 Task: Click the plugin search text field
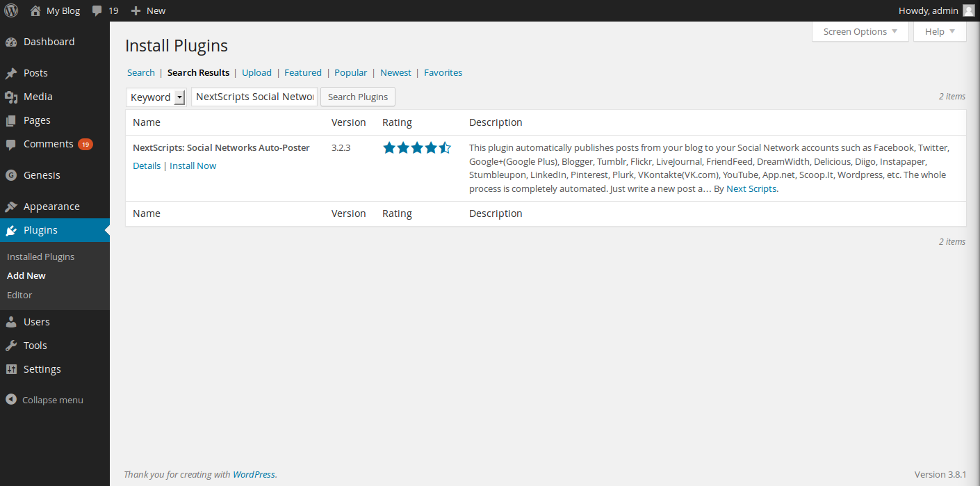point(254,97)
